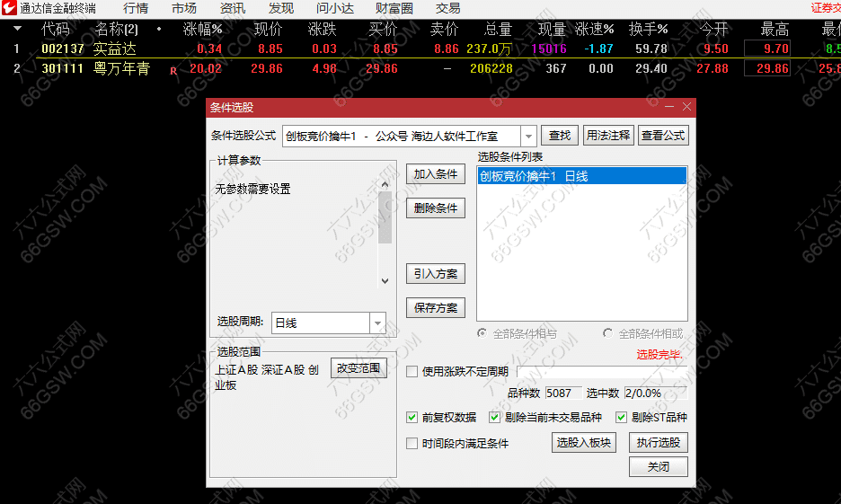Click the 查找 button

point(560,135)
